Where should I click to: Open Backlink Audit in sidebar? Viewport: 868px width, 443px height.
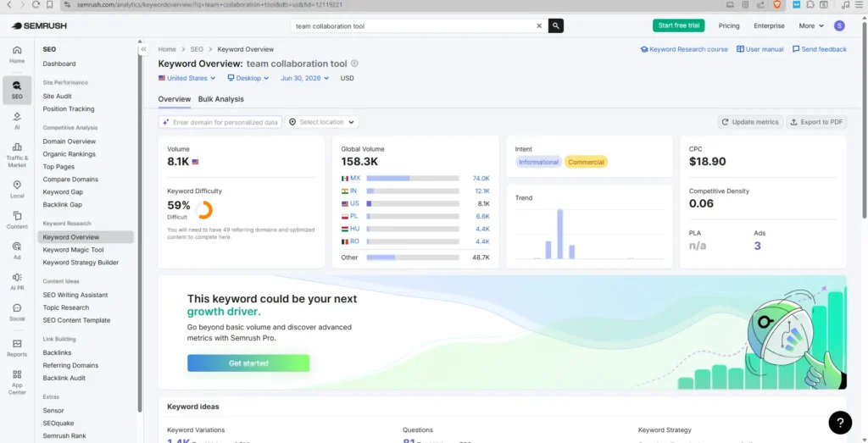[x=64, y=379]
